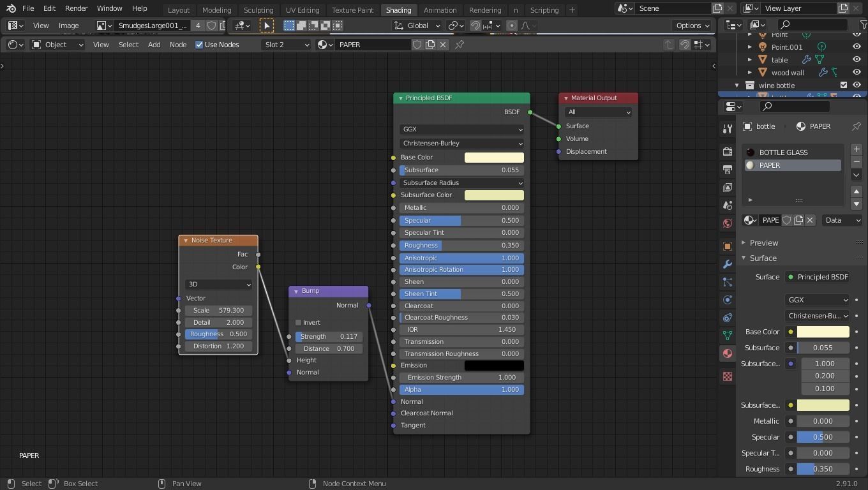The width and height of the screenshot is (868, 490).
Task: Open the File menu
Action: pyautogui.click(x=28, y=8)
